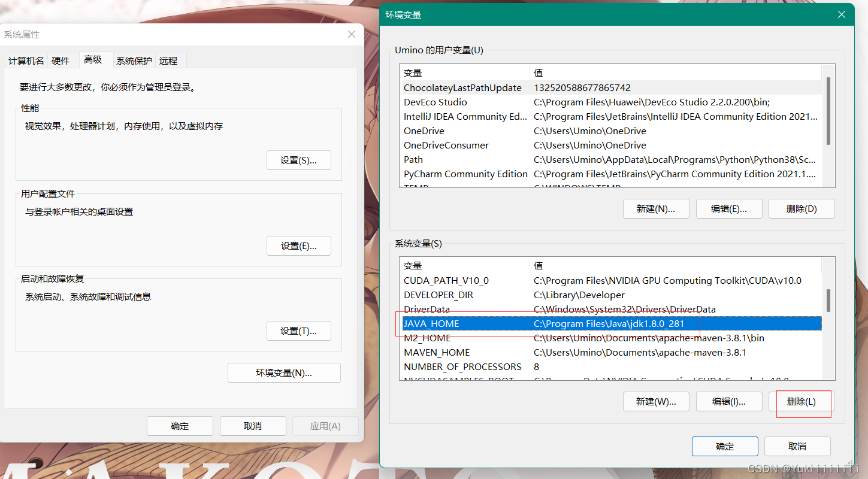Select the NUMBER_OF_PROCESSORS system variable
The height and width of the screenshot is (479, 868).
610,366
